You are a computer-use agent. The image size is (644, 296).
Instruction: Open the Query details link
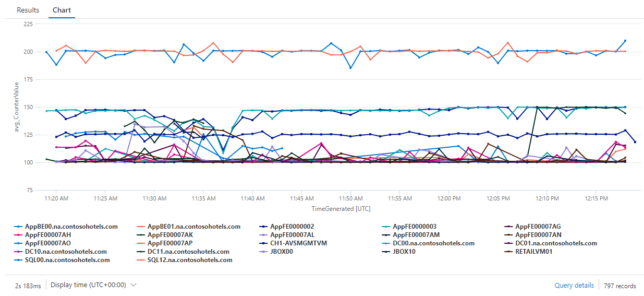point(574,286)
